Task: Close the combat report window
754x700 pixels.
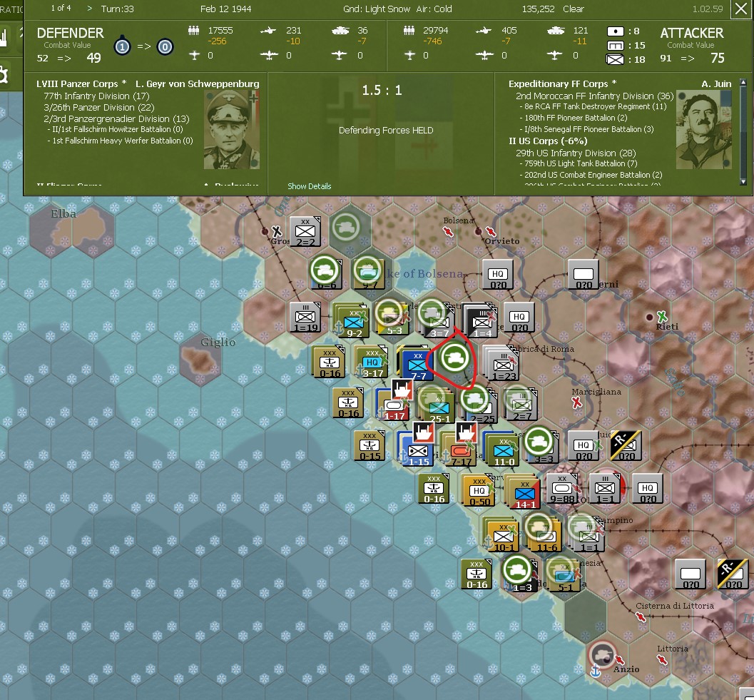Action: [x=741, y=9]
